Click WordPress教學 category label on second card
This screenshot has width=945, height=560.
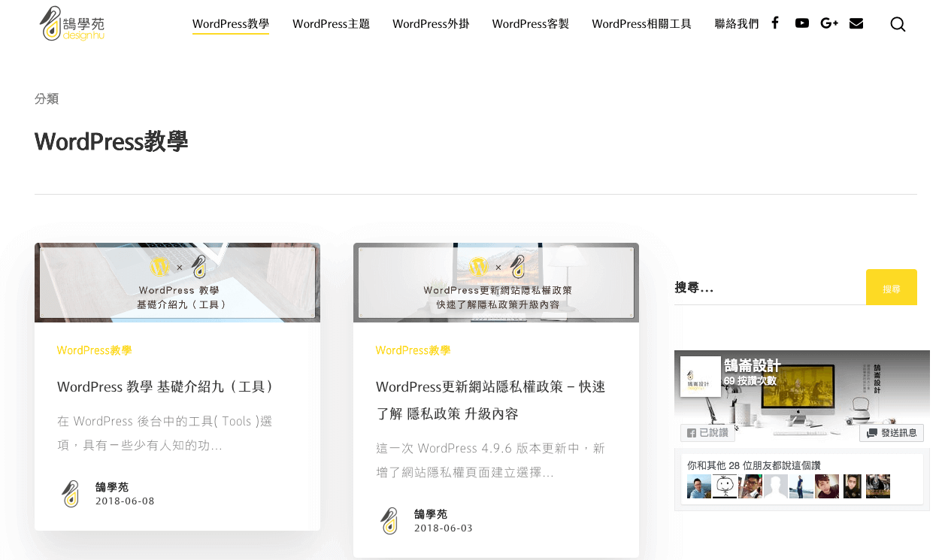click(x=413, y=350)
